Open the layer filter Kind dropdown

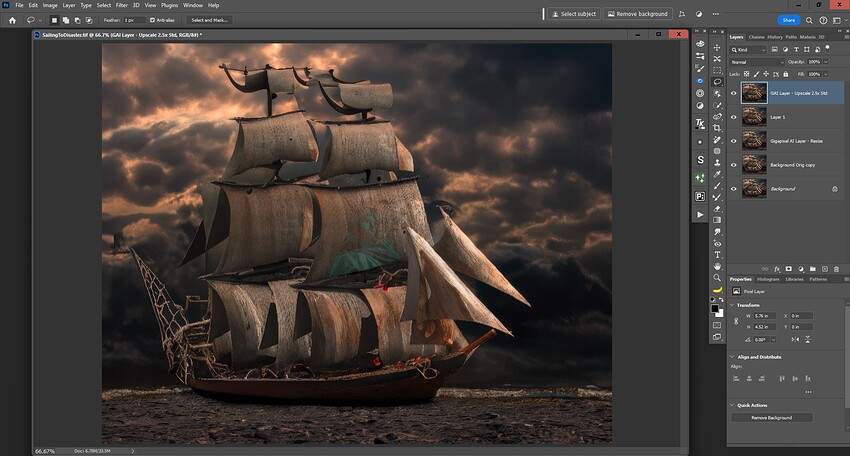click(748, 49)
